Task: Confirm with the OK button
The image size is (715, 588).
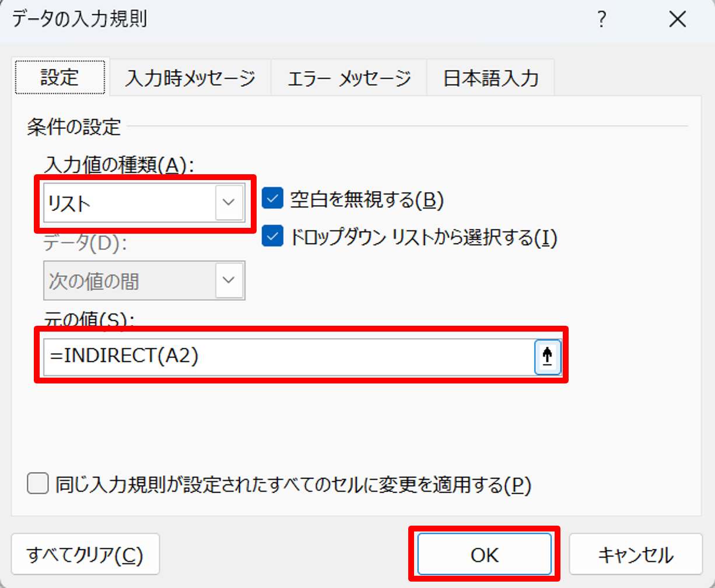Action: (484, 555)
